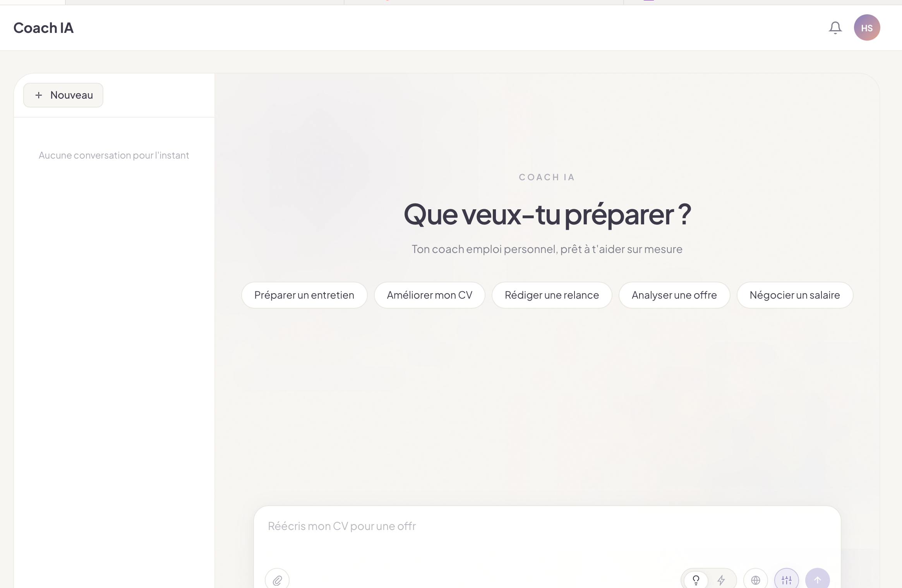Switch to lightbulb thinking mode
The height and width of the screenshot is (588, 902).
tap(696, 580)
